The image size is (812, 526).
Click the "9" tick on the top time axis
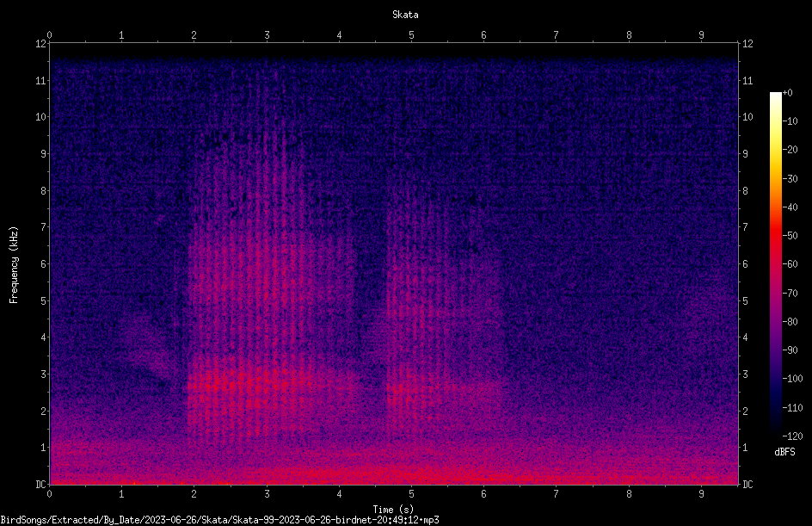pos(701,35)
